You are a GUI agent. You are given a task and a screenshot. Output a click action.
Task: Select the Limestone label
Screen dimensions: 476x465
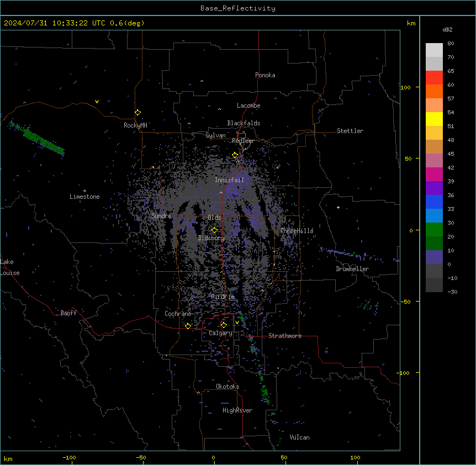[84, 197]
